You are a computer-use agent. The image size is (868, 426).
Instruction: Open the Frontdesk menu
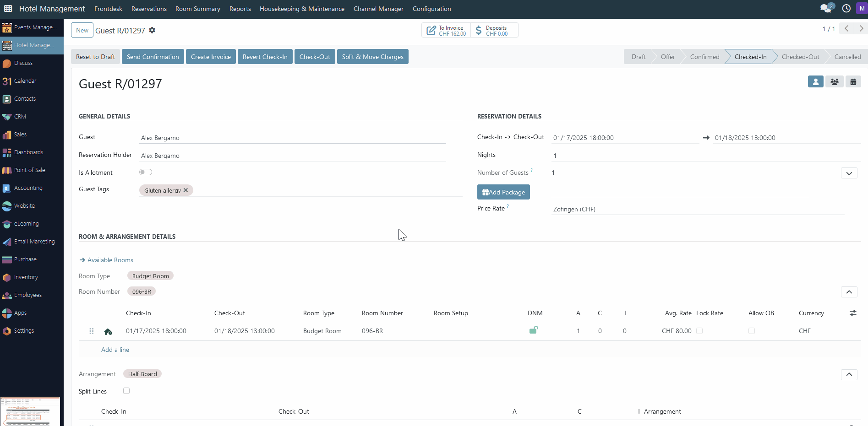pos(108,9)
